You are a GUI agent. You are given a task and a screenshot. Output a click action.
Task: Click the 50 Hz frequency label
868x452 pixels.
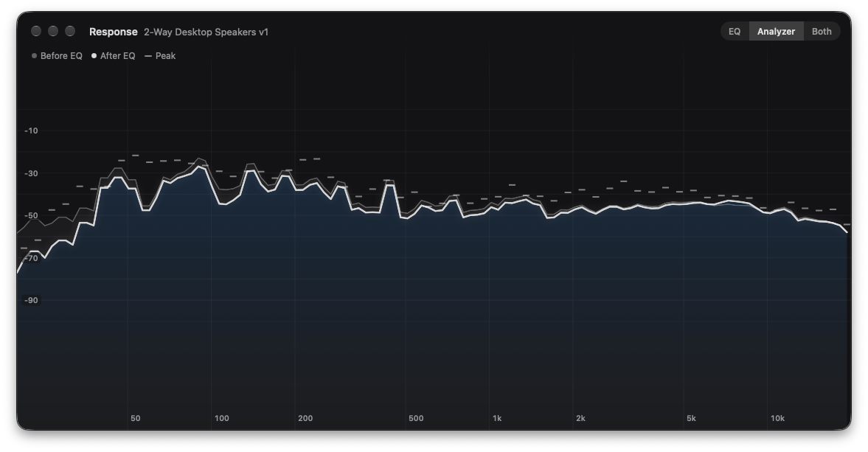pyautogui.click(x=136, y=418)
